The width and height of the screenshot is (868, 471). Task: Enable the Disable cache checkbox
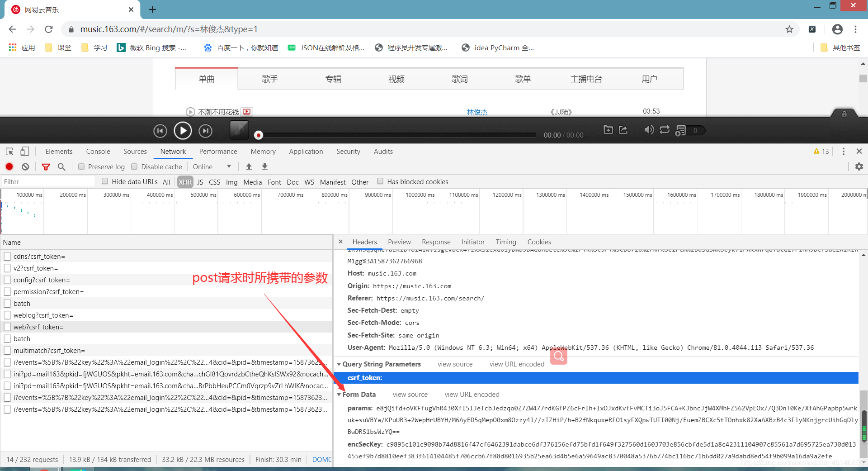134,167
